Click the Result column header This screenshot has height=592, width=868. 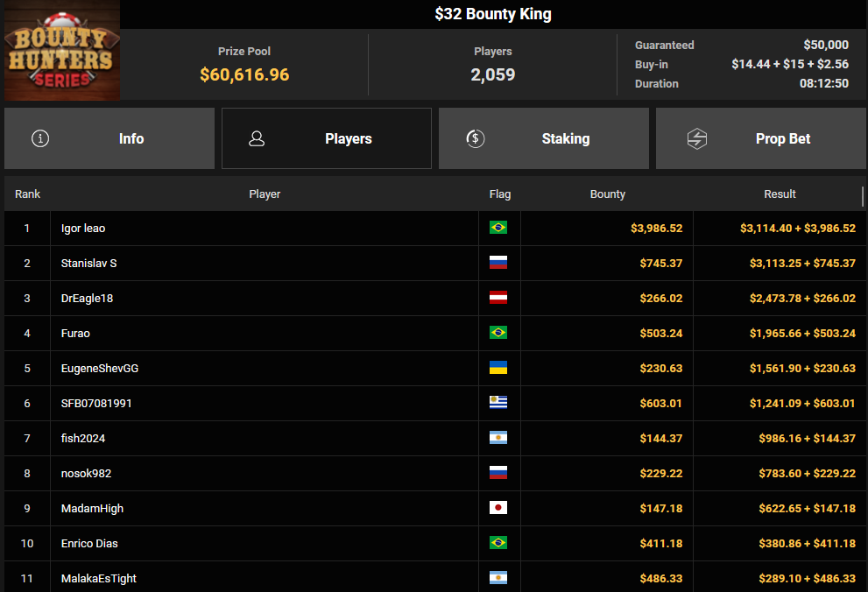tap(780, 194)
